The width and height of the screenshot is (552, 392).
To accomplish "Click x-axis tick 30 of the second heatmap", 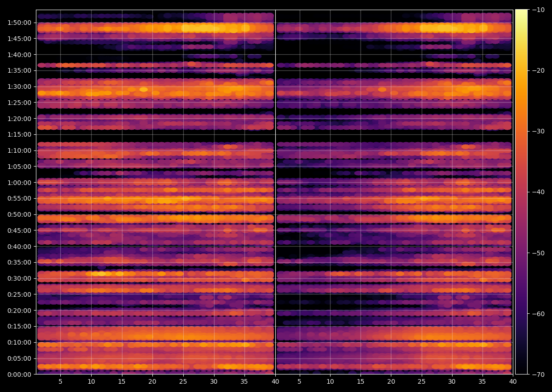I will point(452,381).
